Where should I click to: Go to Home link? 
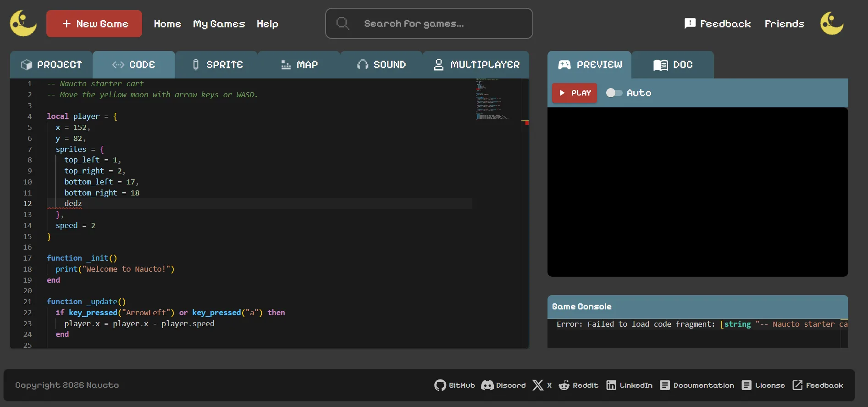(x=167, y=24)
